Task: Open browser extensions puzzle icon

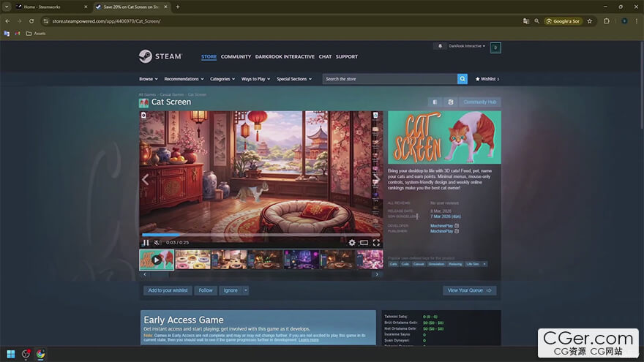Action: [x=606, y=21]
